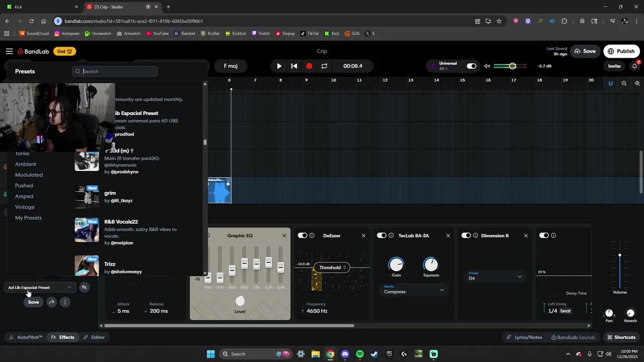The width and height of the screenshot is (644, 362).
Task: Show DeEsser info icon
Action: coord(312,235)
